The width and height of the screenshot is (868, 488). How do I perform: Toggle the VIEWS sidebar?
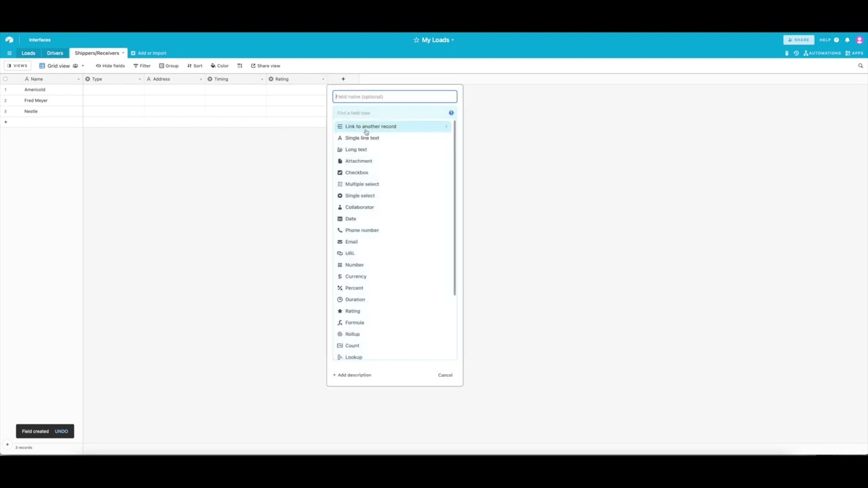17,66
